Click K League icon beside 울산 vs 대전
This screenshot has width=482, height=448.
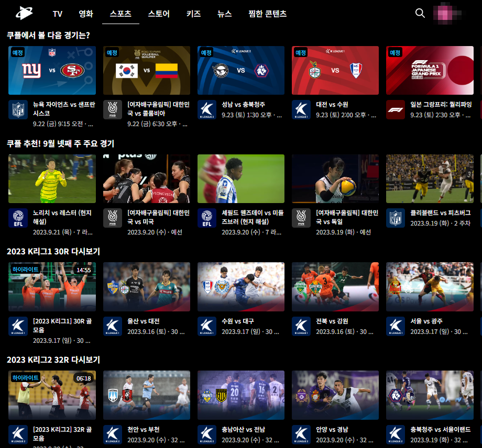(113, 327)
